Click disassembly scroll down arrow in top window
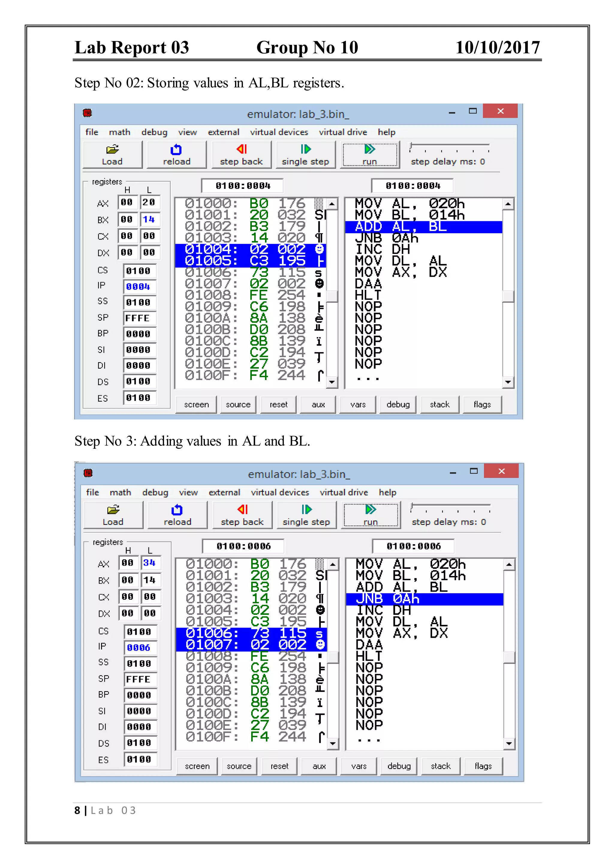The width and height of the screenshot is (614, 868). click(508, 382)
